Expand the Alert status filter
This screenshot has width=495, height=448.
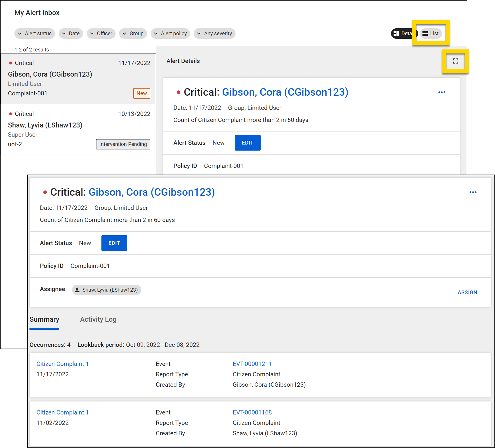35,34
